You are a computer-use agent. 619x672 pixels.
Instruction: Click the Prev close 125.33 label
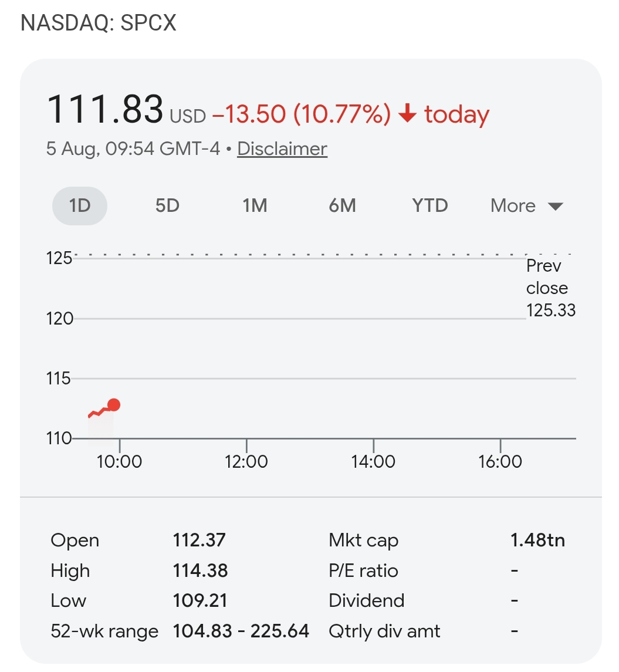pyautogui.click(x=551, y=288)
